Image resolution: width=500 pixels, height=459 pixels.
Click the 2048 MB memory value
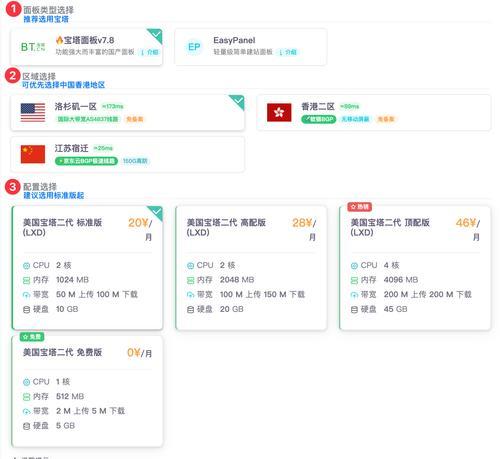pos(237,280)
